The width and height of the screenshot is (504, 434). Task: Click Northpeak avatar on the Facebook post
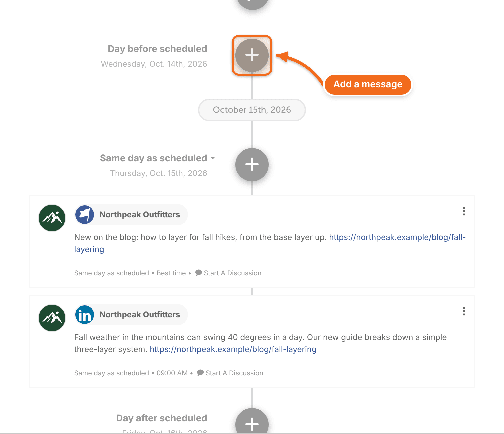(x=52, y=218)
